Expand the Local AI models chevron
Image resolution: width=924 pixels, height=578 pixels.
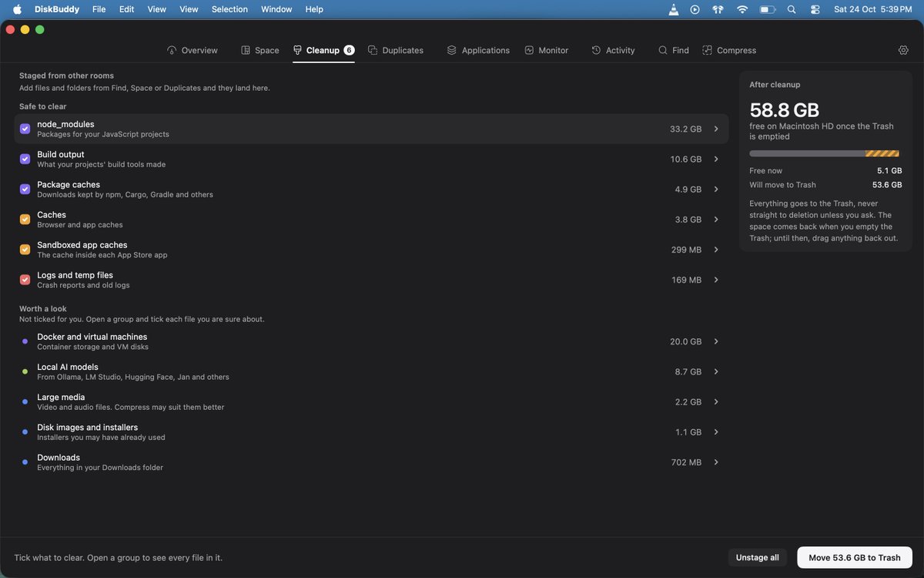(x=716, y=371)
